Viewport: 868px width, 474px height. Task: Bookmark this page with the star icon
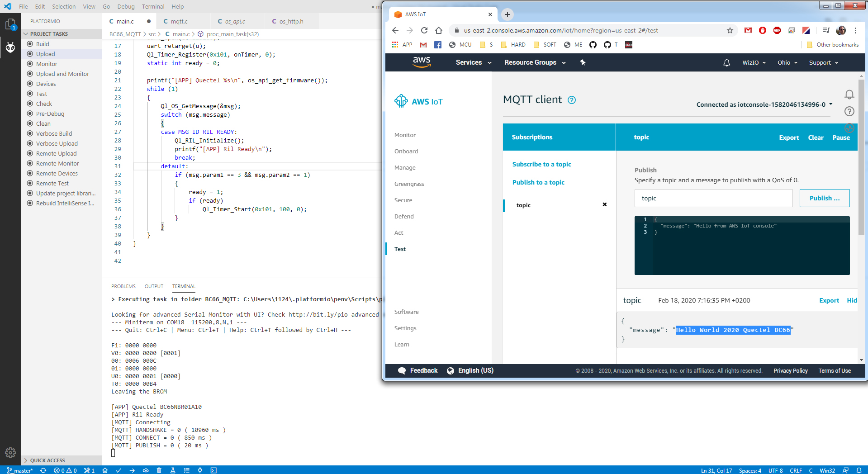(730, 30)
